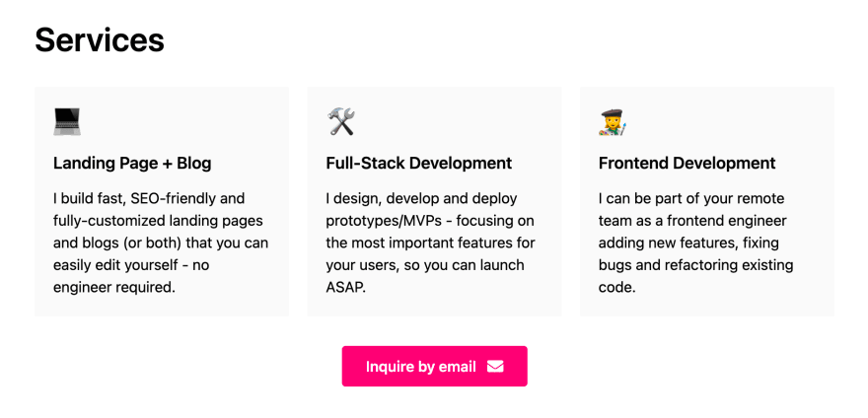
Task: Select the Landing Page + Blog title
Action: pyautogui.click(x=132, y=164)
